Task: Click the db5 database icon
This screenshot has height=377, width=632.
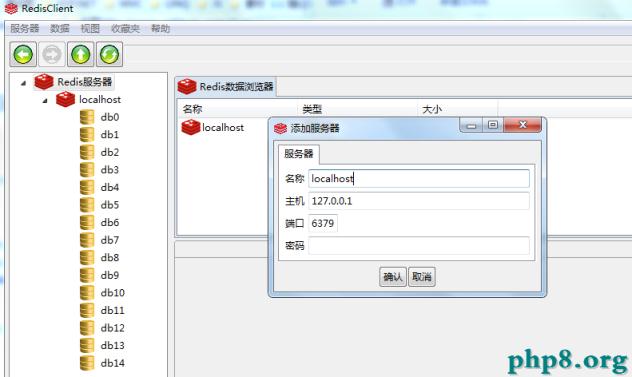Action: (x=87, y=205)
